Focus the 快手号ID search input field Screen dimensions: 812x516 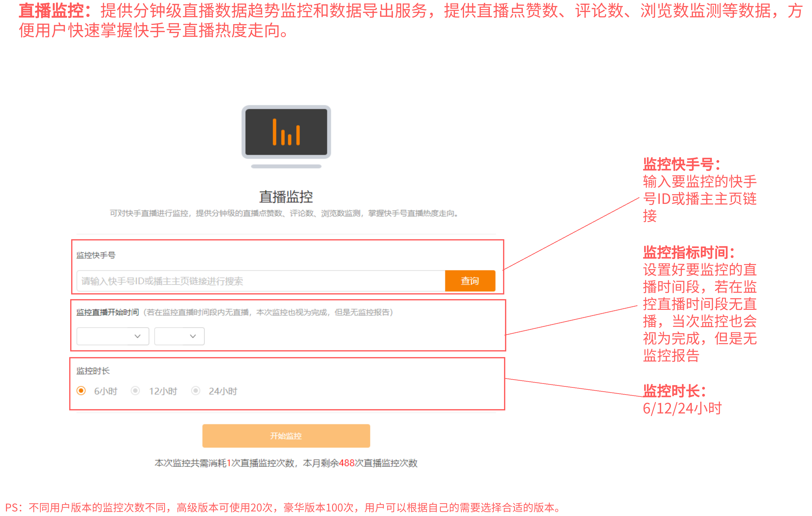click(x=261, y=281)
